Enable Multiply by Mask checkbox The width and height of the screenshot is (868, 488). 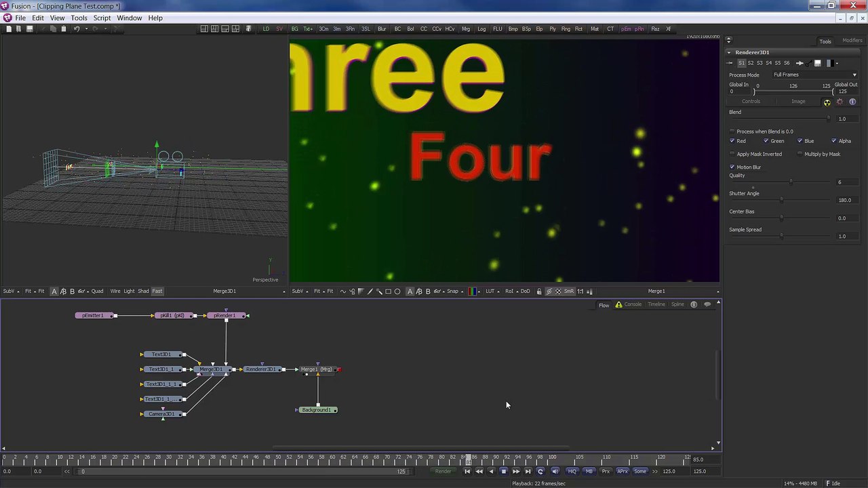[x=800, y=154]
